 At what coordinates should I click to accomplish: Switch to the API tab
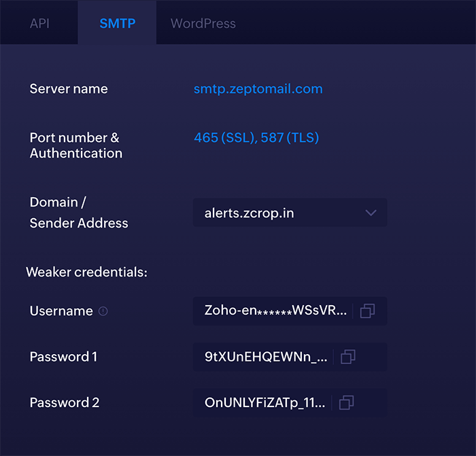39,23
